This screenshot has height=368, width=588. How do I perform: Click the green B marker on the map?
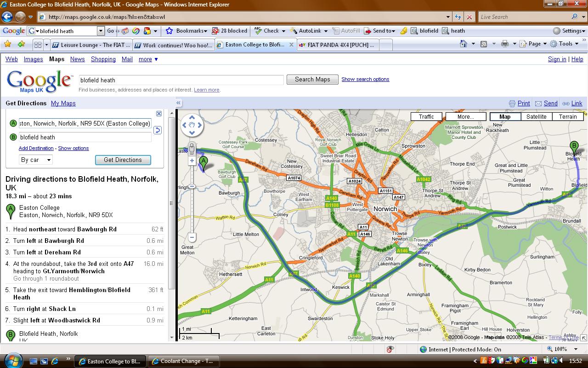574,147
